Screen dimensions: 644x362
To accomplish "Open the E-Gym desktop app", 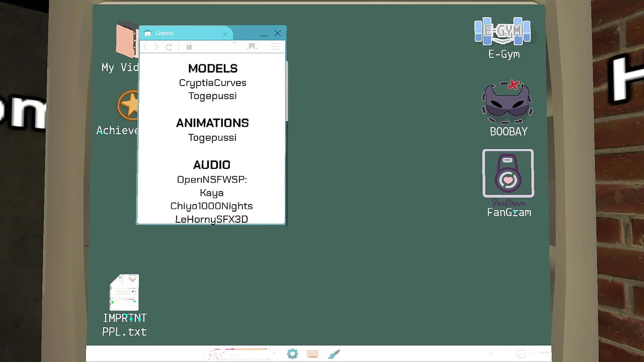I will [x=503, y=32].
